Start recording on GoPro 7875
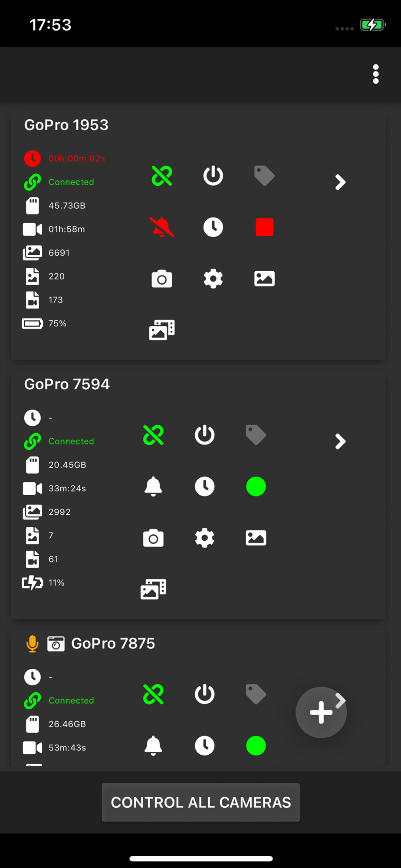The image size is (401, 868). coord(256,746)
